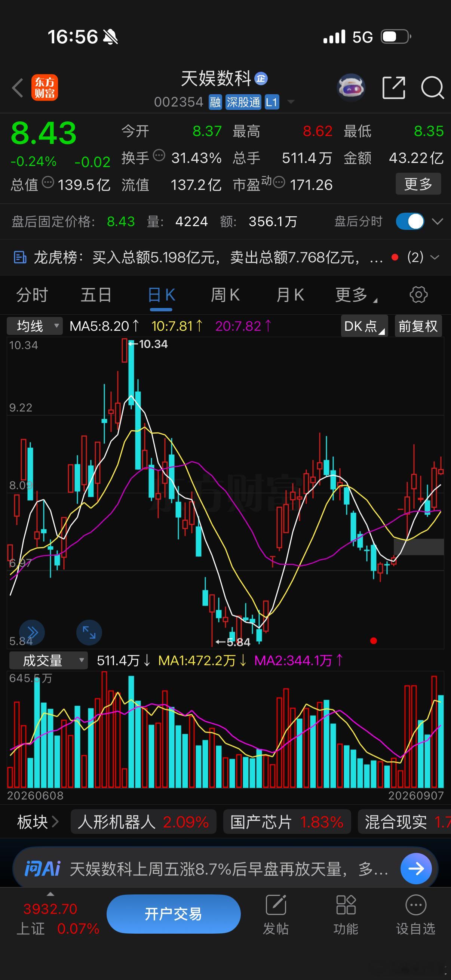The image size is (451, 980).
Task: Tap the MA1:472.2万 volume value
Action: (x=202, y=660)
